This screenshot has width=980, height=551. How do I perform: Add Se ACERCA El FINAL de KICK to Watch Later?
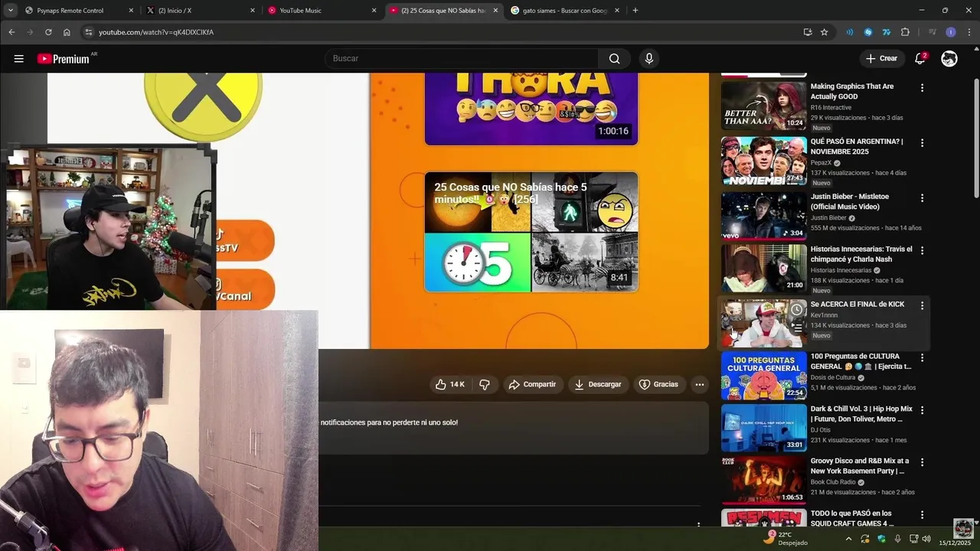(797, 310)
